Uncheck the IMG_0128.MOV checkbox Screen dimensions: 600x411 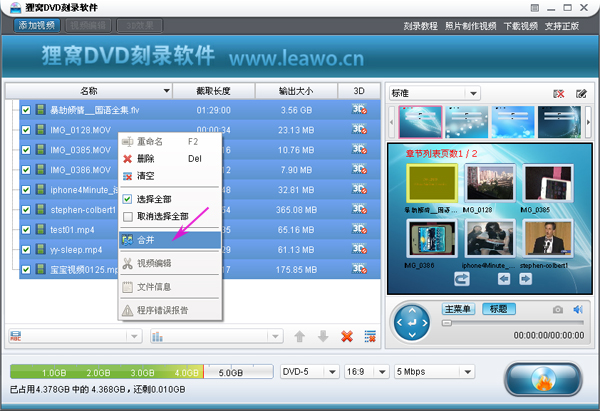[x=26, y=130]
